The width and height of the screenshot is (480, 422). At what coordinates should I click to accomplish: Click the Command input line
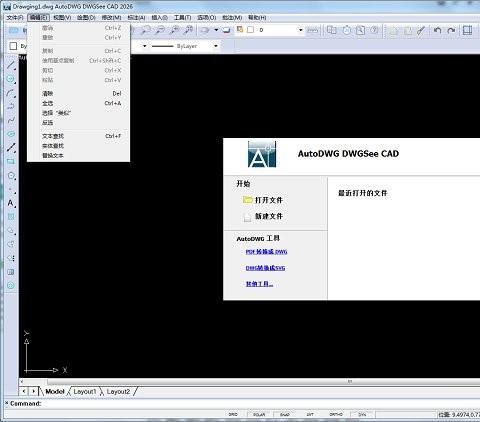pyautogui.click(x=242, y=404)
